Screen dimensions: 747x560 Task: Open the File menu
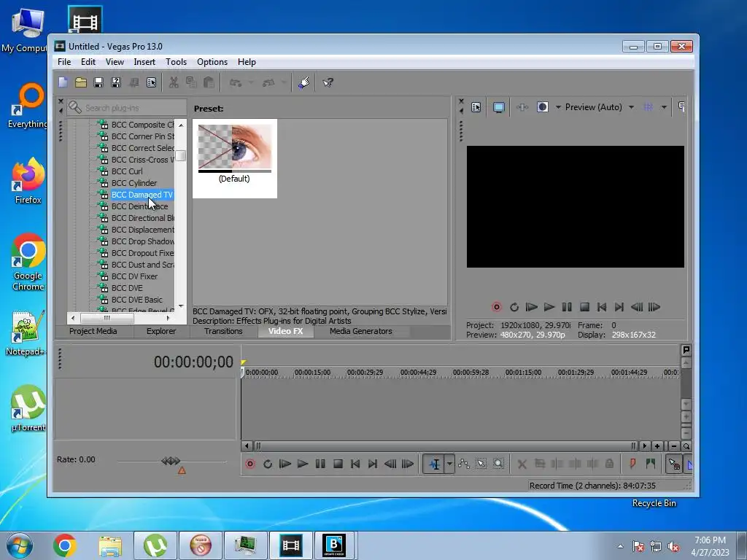(64, 62)
